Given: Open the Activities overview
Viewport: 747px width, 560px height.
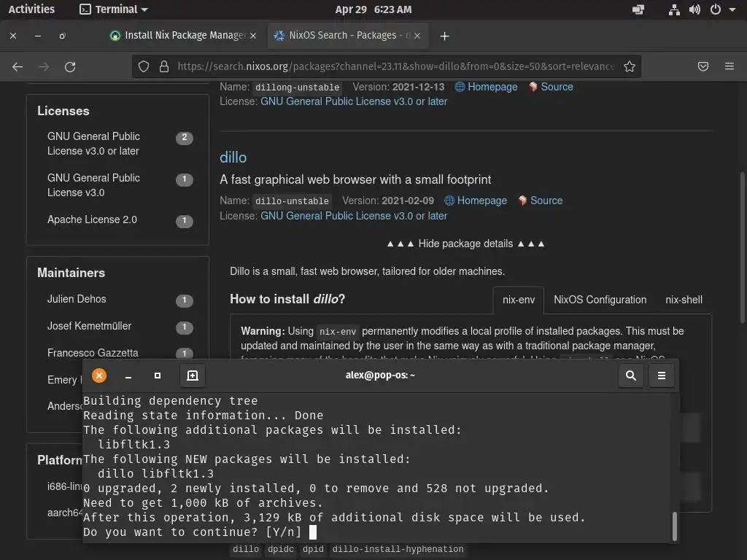Looking at the screenshot, I should 31,9.
